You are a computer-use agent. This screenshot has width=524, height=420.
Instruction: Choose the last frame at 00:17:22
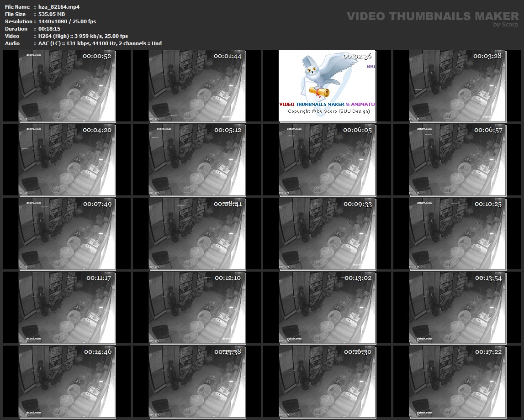coord(457,382)
